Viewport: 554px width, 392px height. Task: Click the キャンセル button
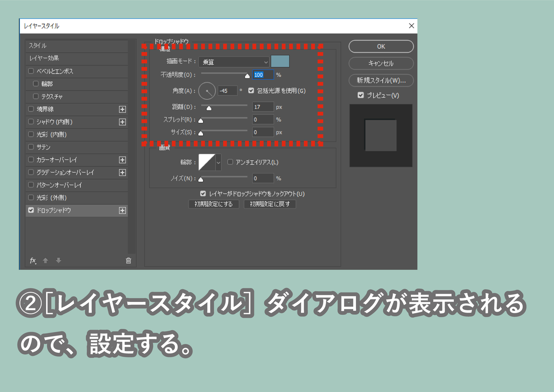tap(381, 63)
